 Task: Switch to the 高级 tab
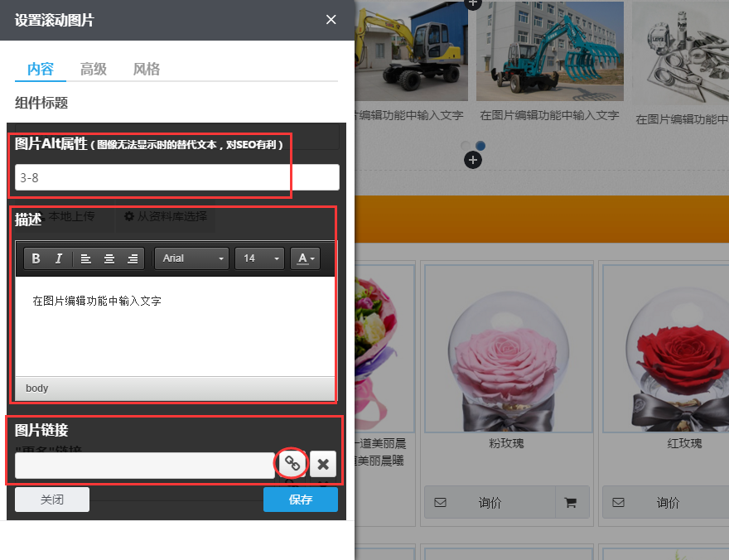click(x=93, y=69)
